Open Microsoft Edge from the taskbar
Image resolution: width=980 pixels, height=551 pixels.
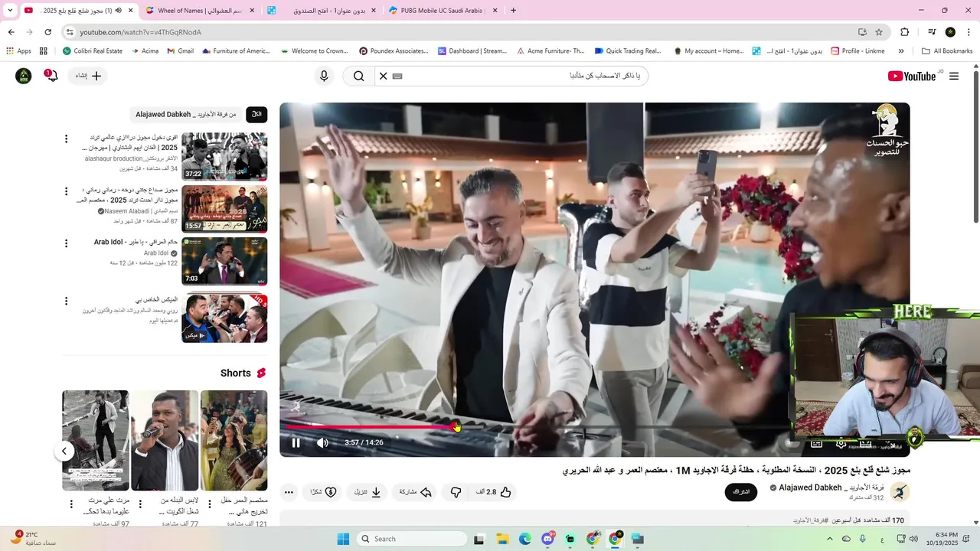tap(525, 539)
